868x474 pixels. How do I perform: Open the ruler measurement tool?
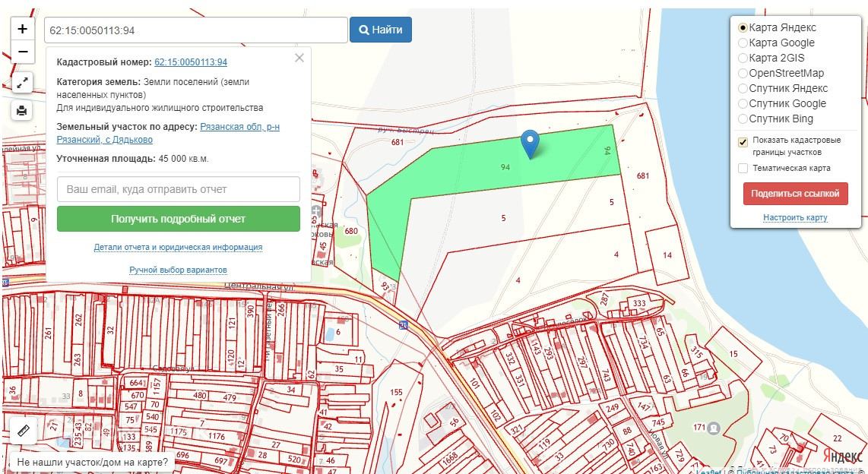click(x=24, y=431)
